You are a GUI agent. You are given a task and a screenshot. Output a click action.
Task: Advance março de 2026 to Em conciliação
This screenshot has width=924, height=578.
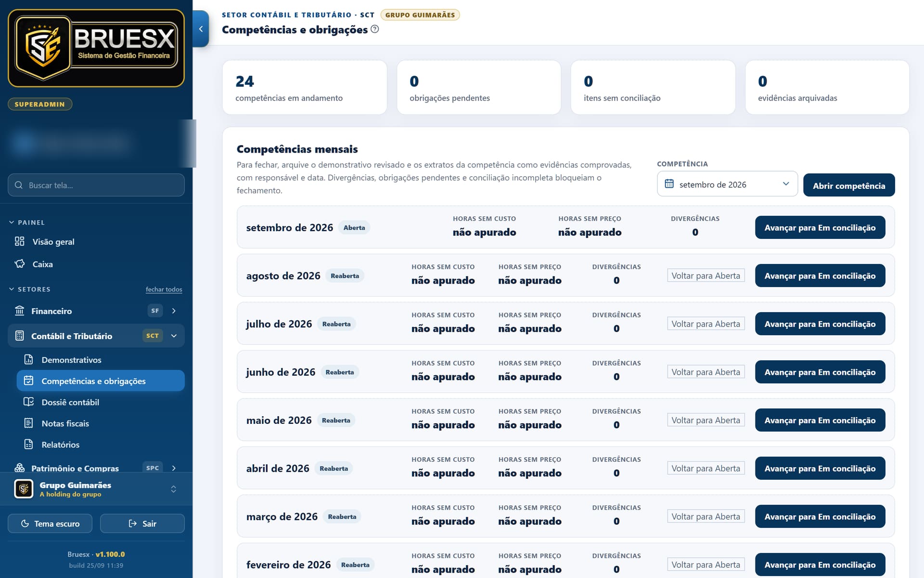click(820, 516)
